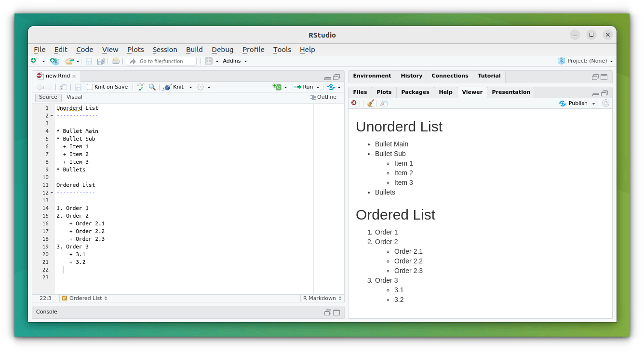
Task: Click the Go to file/function field
Action: pos(161,61)
